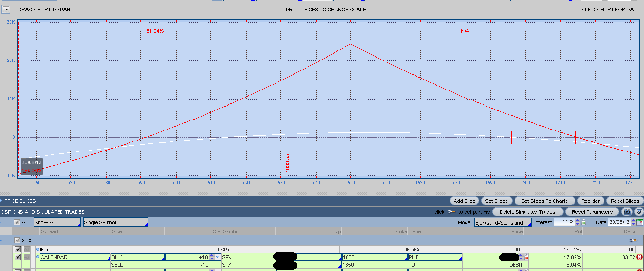The width and height of the screenshot is (644, 271).
Task: Click the SELL leg side cell
Action: [138, 265]
